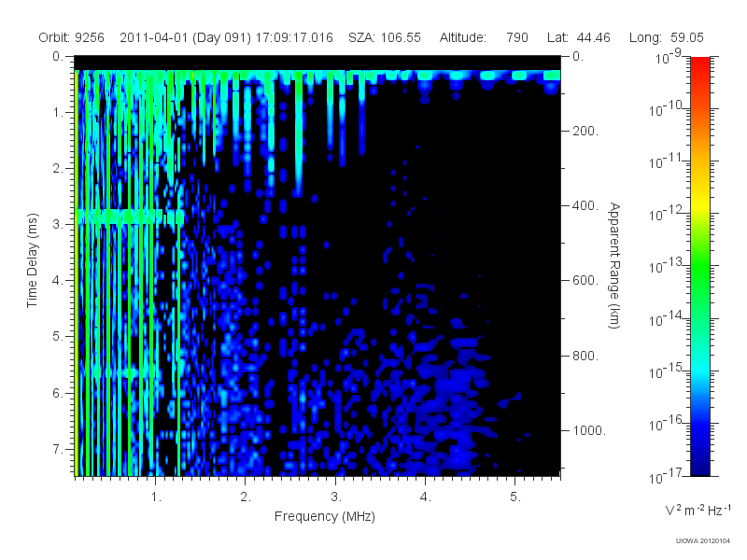Click the long cyan spike near 2.6 MHz
This screenshot has width=747, height=560.
coord(298,135)
